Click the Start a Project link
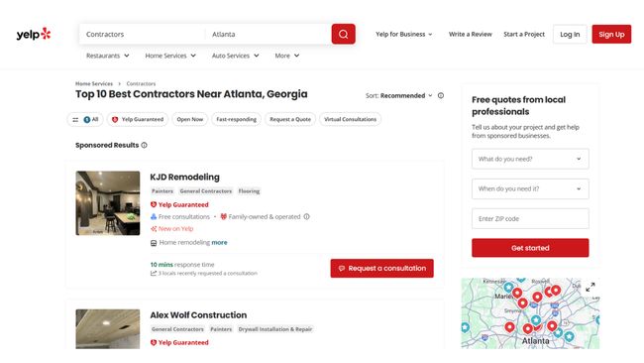Viewport: 644px width, 363px height. 524,34
